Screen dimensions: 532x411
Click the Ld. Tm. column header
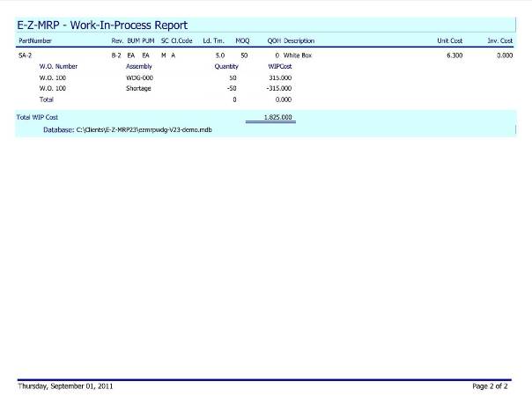click(213, 41)
